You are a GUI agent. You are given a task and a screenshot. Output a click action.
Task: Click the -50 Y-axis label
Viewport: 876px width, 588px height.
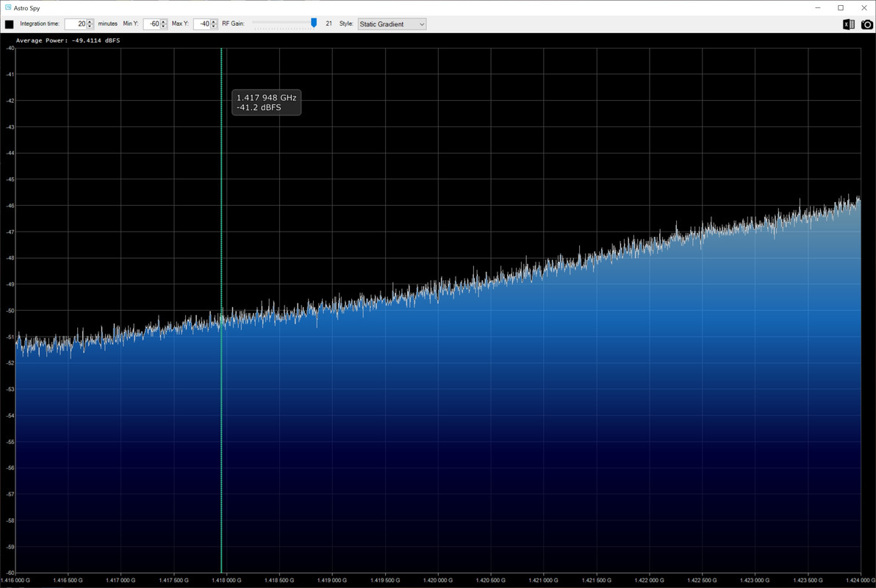pos(10,311)
